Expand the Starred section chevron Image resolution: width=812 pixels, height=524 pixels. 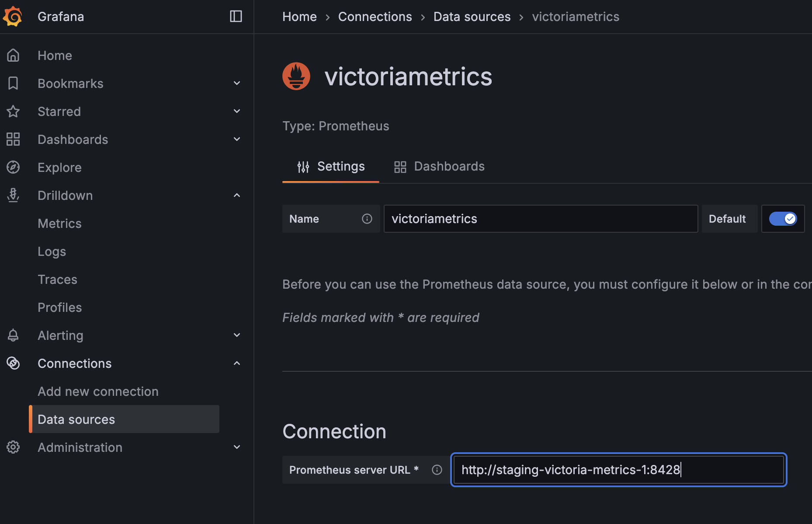(237, 112)
